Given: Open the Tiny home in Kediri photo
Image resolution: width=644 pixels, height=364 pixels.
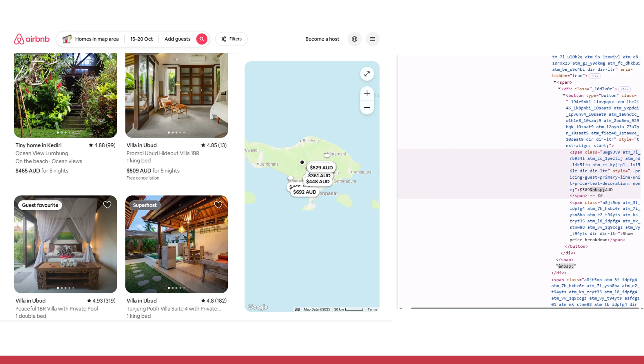Looking at the screenshot, I should (x=65, y=95).
